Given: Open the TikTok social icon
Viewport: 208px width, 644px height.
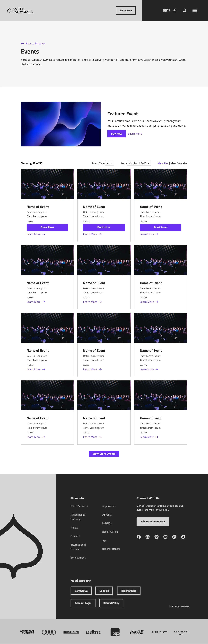Looking at the screenshot, I should pos(183,537).
